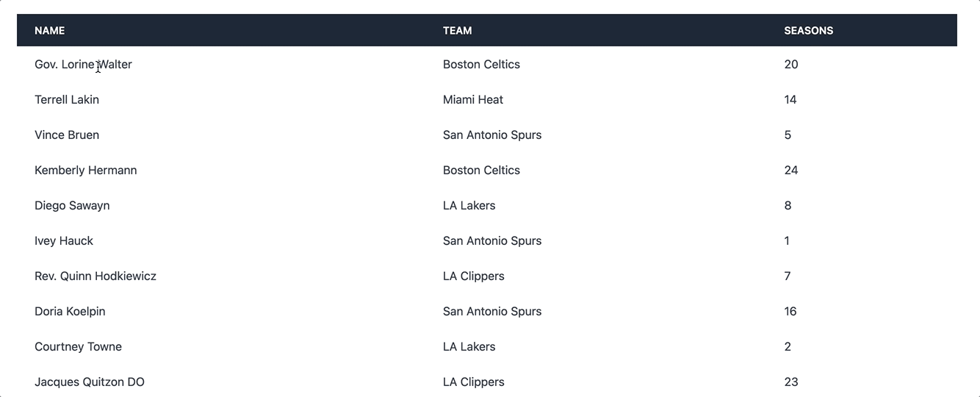
Task: Click the SEASONS column header
Action: tap(808, 31)
